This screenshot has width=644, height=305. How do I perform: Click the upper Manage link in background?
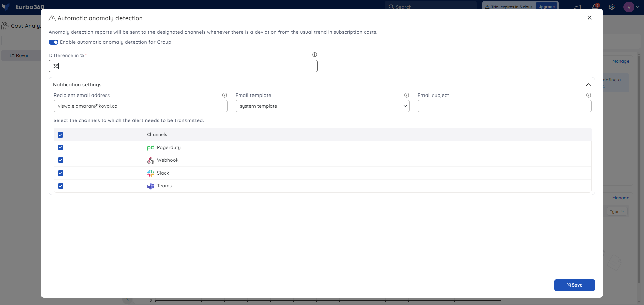(x=620, y=61)
